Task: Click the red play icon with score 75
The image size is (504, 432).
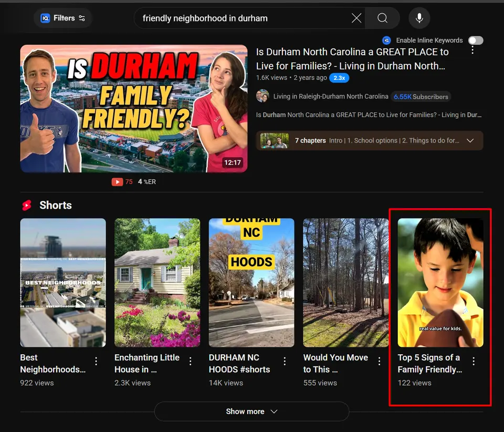Action: tap(117, 182)
